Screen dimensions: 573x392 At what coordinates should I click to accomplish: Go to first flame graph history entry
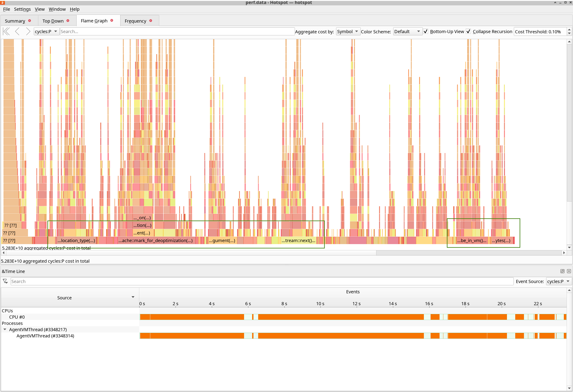tap(6, 32)
